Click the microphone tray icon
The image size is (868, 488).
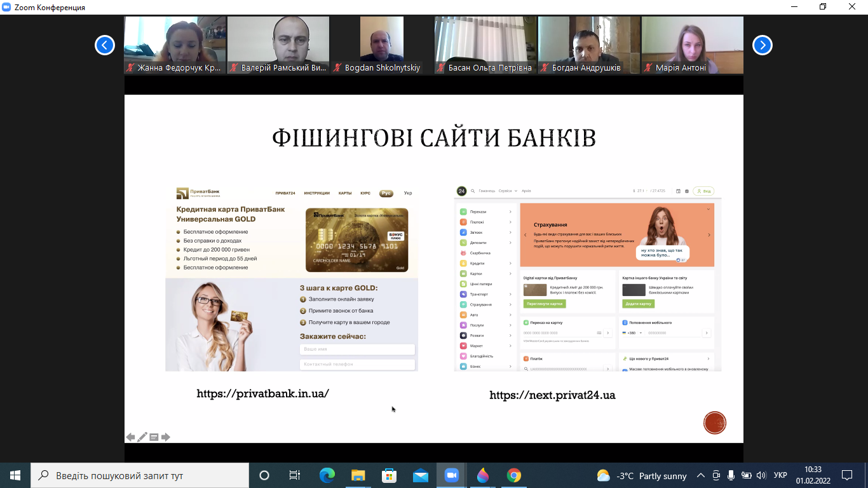click(731, 475)
